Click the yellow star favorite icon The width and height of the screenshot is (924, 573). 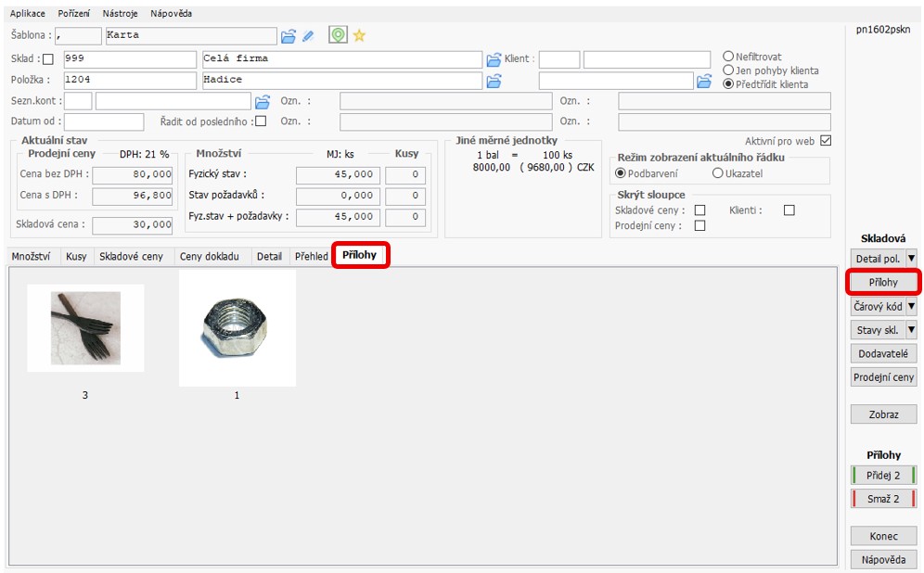tap(359, 36)
